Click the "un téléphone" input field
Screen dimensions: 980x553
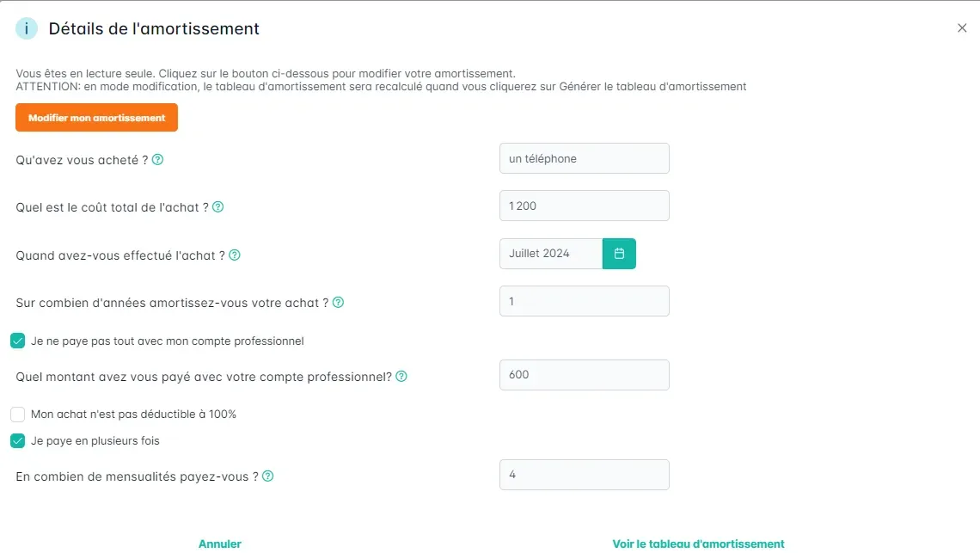[584, 158]
